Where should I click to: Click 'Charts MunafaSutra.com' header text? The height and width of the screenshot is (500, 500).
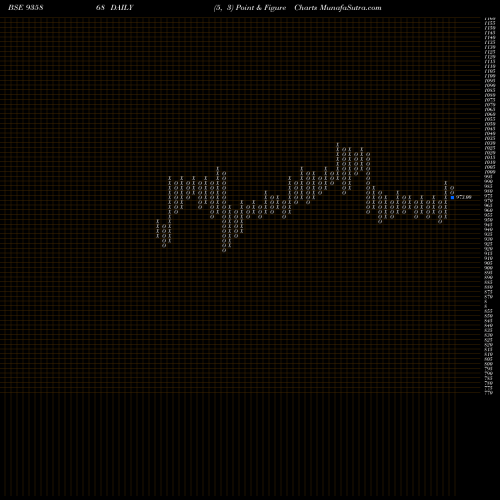(338, 8)
